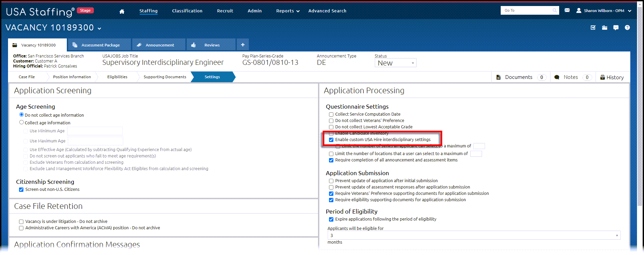Open the Eligibilities step tab
Screen dimensions: 644x255
(117, 77)
